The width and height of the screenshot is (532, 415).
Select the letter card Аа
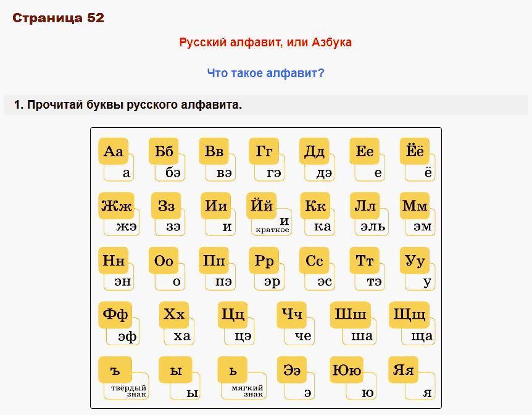113,151
